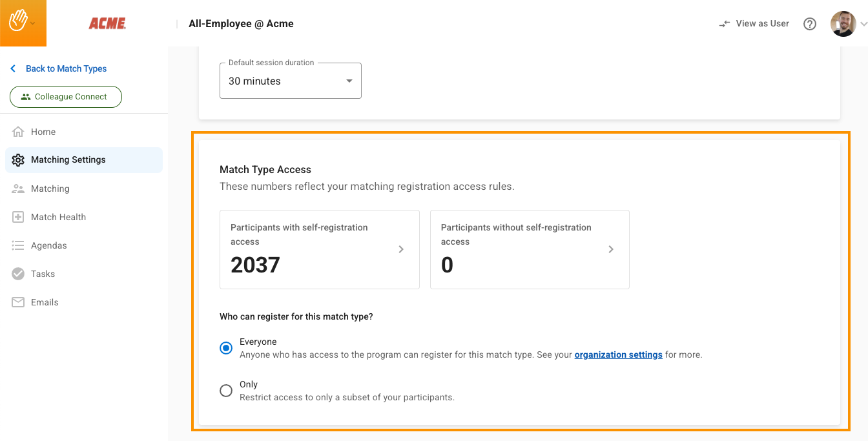Click the Match Health plus icon
The width and height of the screenshot is (868, 441).
coord(18,217)
